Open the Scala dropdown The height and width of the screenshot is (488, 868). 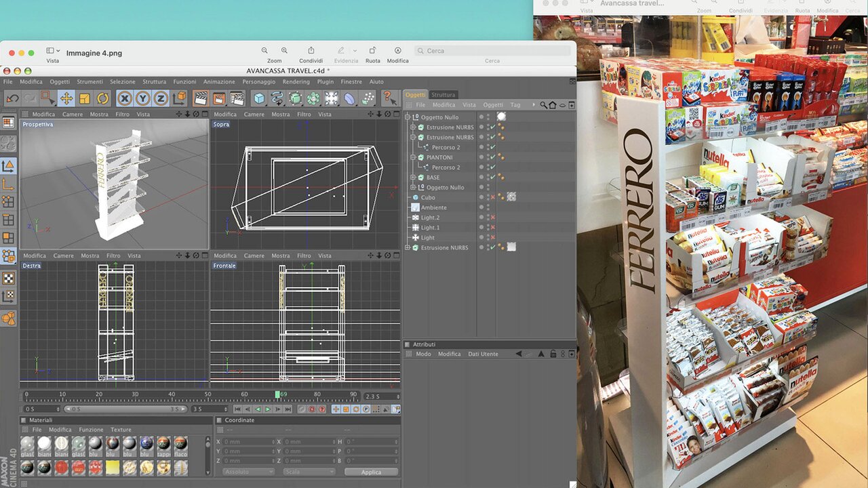point(309,472)
